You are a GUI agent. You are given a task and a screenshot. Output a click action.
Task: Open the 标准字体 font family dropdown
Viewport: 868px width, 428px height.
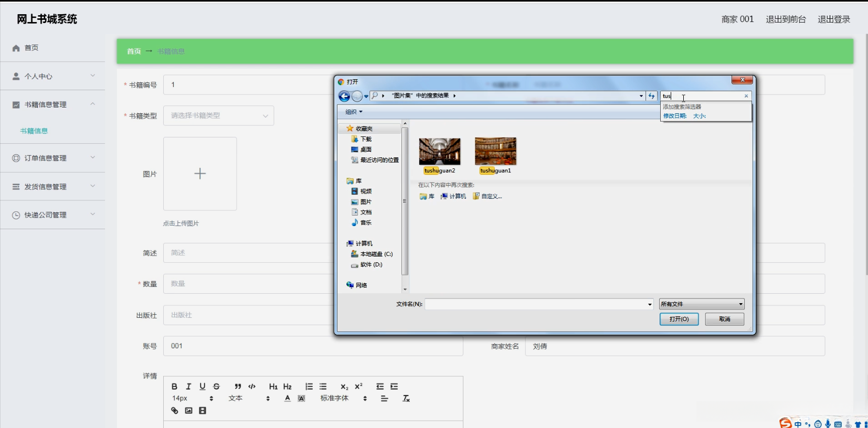pyautogui.click(x=344, y=399)
